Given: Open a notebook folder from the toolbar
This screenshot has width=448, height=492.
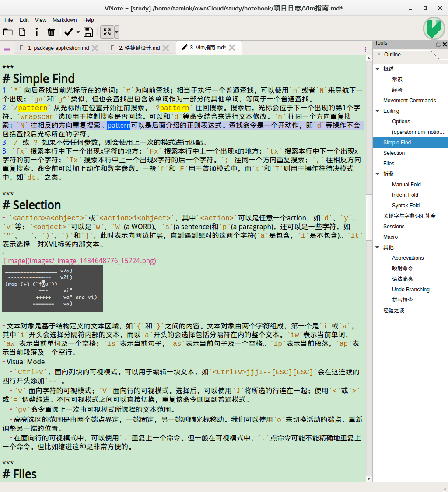Looking at the screenshot, I should click(8, 31).
